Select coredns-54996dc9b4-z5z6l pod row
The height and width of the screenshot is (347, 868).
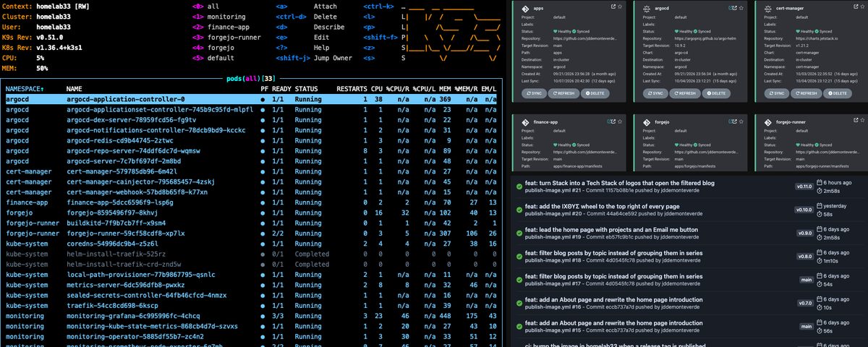click(250, 244)
